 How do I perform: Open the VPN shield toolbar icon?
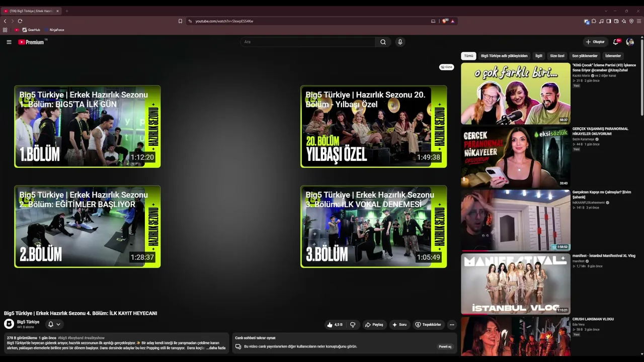point(631,21)
